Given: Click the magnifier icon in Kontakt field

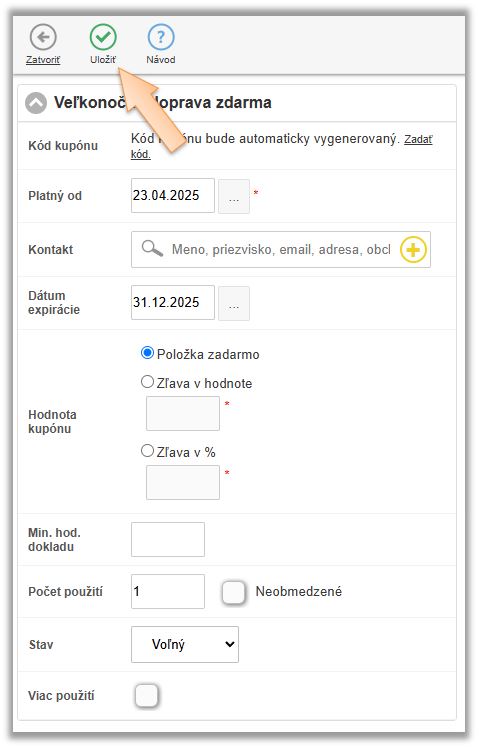Looking at the screenshot, I should click(152, 249).
